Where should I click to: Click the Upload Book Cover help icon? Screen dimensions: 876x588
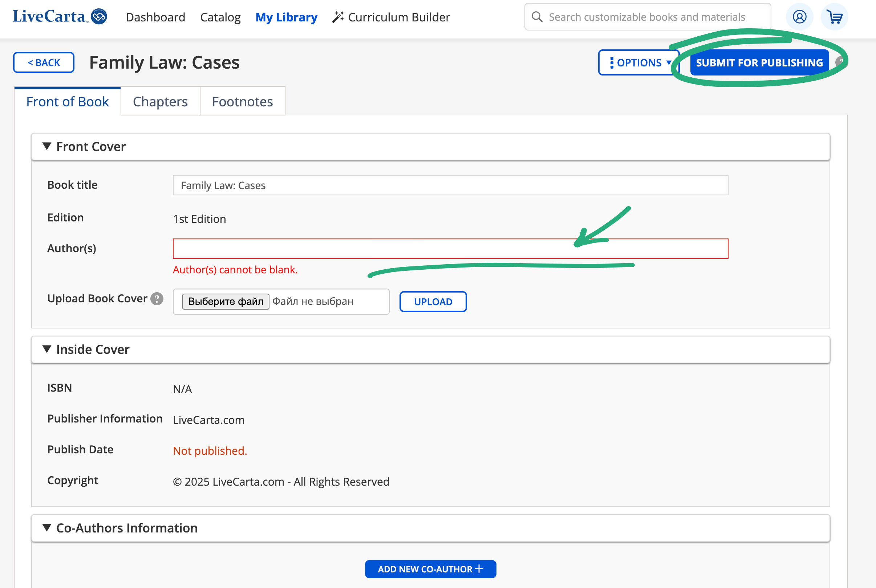pos(157,299)
